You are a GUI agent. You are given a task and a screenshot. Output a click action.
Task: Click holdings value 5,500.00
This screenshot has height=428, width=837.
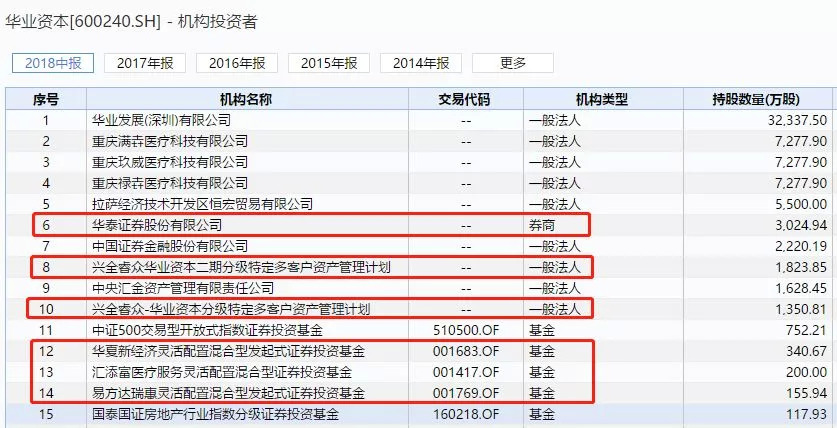(x=801, y=204)
